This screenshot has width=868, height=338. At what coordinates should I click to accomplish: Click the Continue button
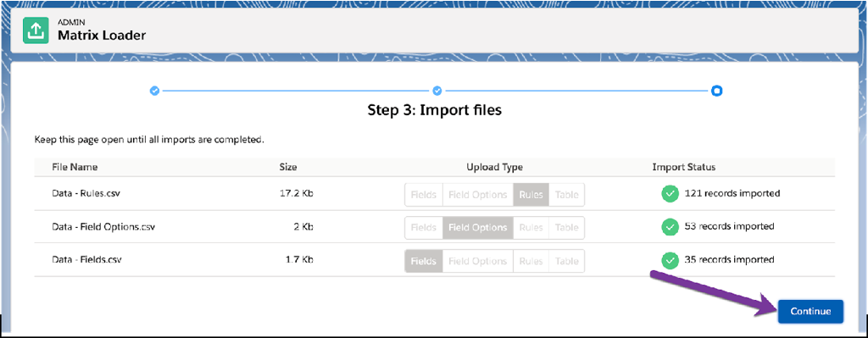[810, 312]
